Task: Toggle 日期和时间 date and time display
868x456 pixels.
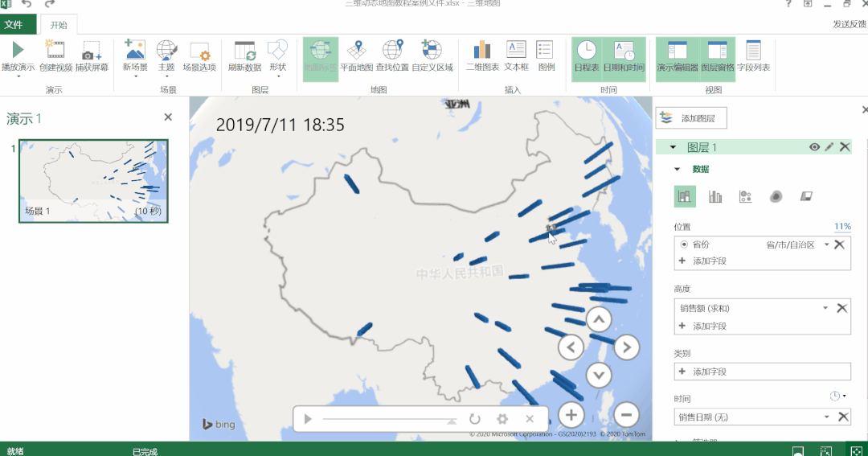Action: point(624,60)
